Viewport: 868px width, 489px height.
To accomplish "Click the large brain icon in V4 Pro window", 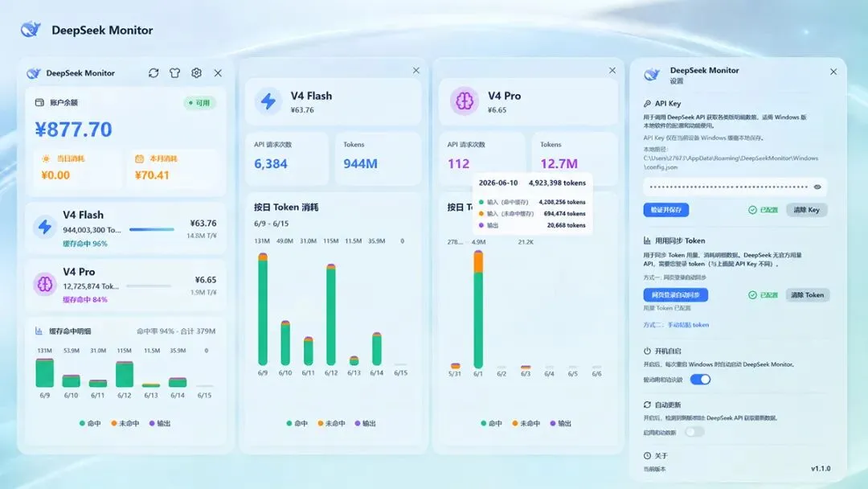I will pos(464,101).
